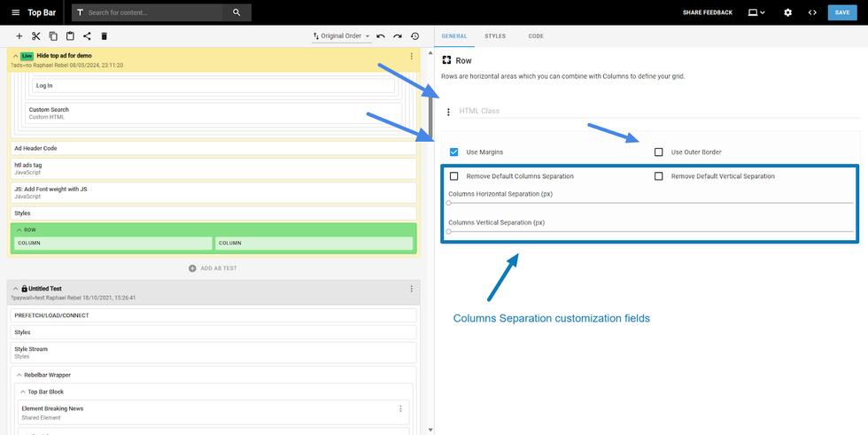The height and width of the screenshot is (435, 868).
Task: Open the device preview dropdown
Action: click(756, 12)
